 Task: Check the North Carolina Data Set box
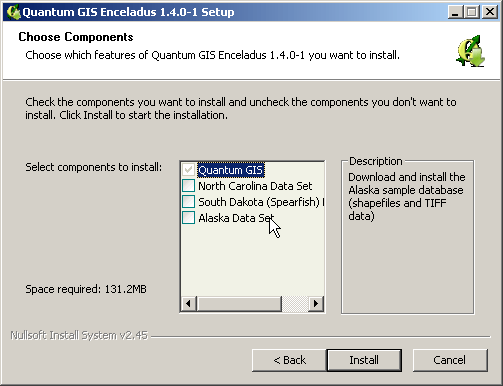tap(188, 186)
